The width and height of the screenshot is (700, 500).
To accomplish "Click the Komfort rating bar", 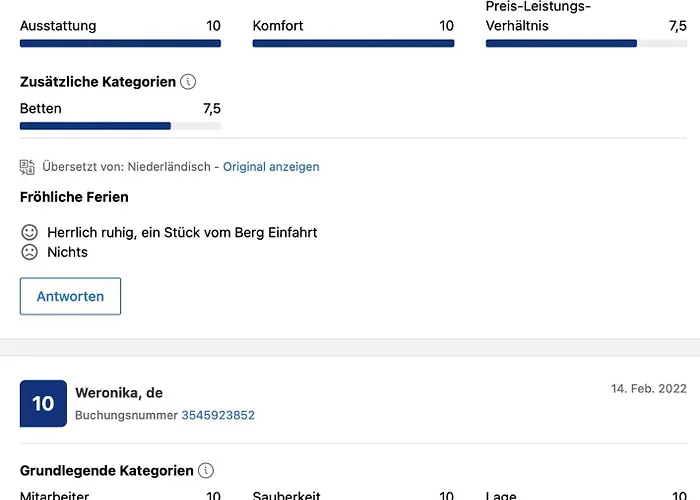I will pyautogui.click(x=353, y=43).
